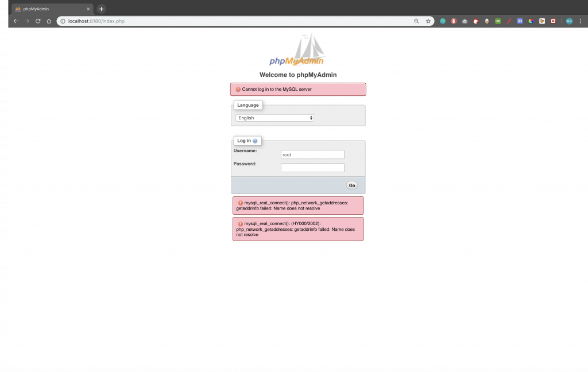Open the green square extension icon
Viewport: 588px width, 372px height.
coord(498,21)
